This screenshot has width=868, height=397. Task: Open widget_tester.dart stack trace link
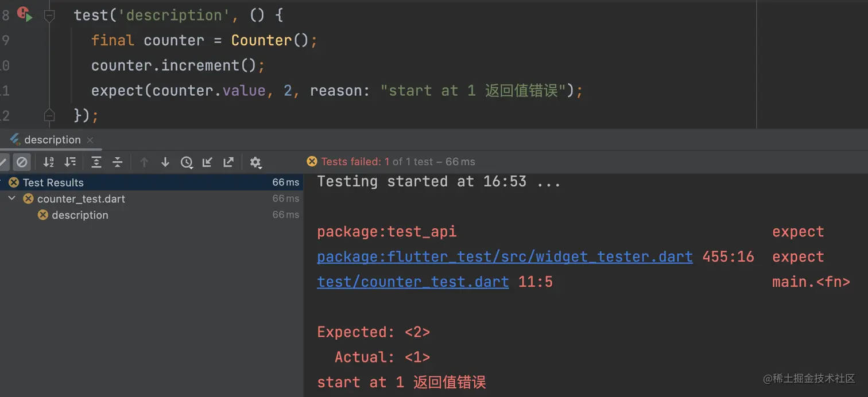[x=505, y=256]
